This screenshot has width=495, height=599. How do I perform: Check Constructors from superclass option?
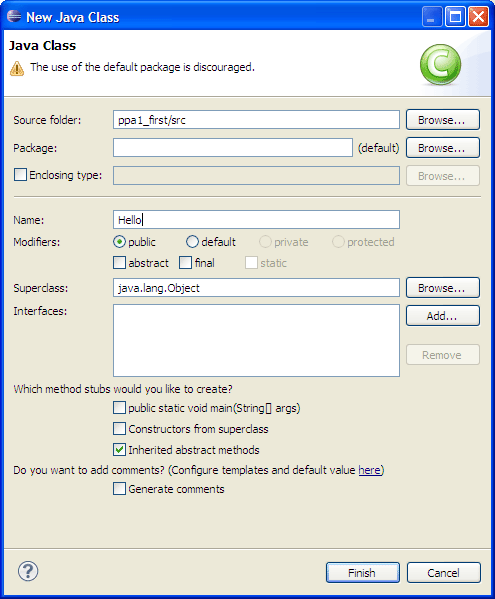119,429
